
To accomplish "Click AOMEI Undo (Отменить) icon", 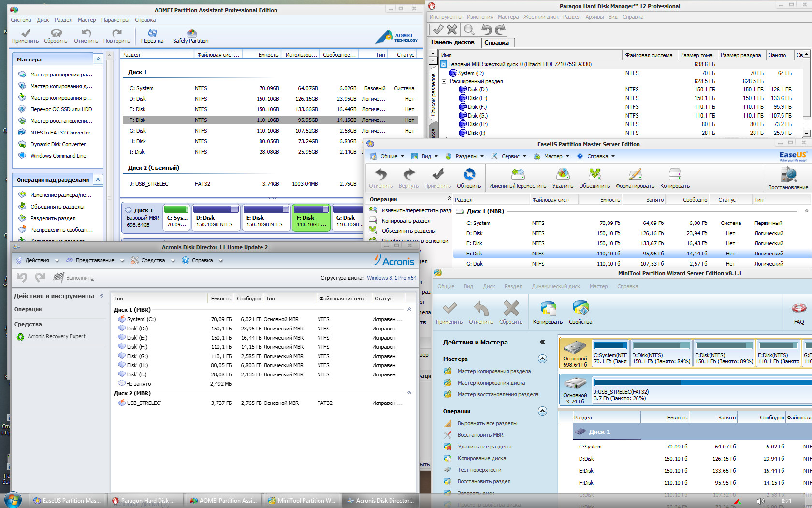I will coord(86,33).
